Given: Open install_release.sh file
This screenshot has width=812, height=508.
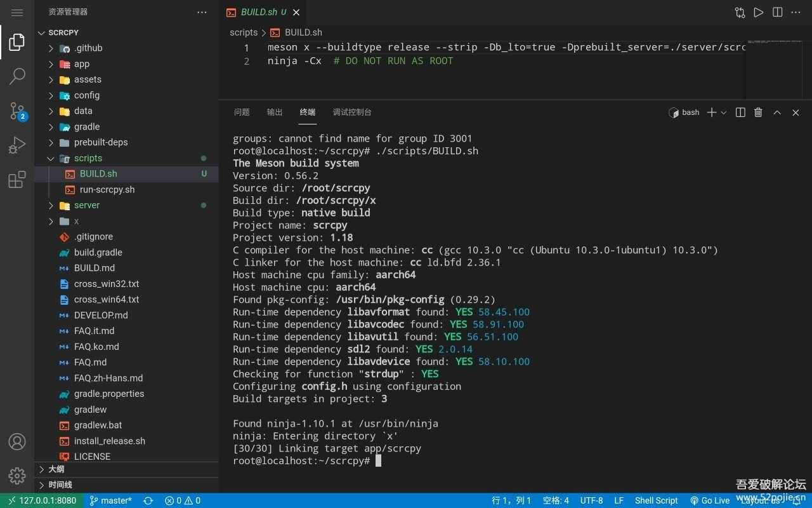Looking at the screenshot, I should point(127,441).
